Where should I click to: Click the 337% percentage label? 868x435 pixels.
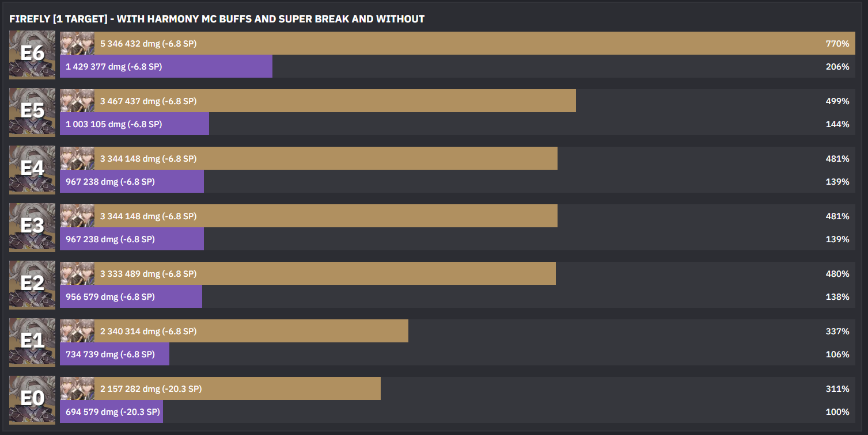837,331
